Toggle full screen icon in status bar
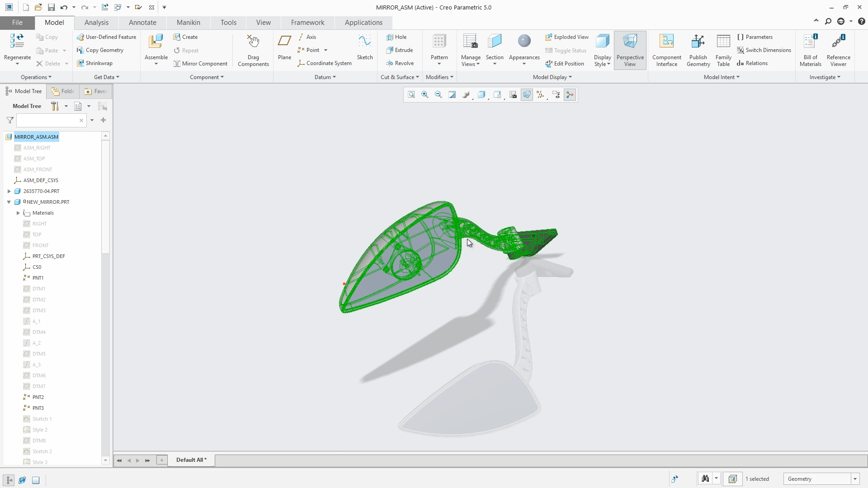The image size is (868, 488). (36, 480)
